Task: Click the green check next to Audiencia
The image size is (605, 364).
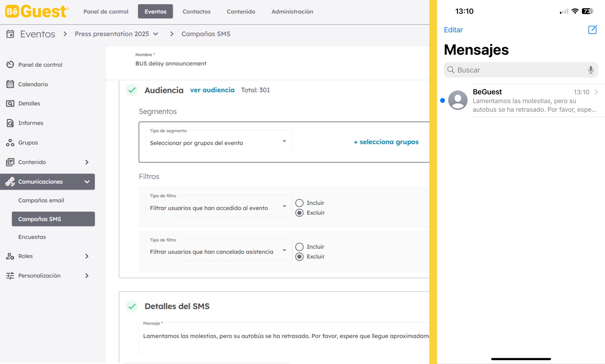Action: point(132,90)
